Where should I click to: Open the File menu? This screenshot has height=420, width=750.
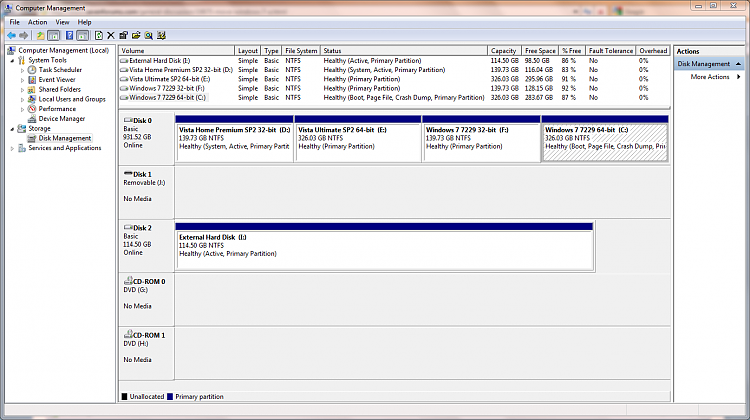(15, 22)
